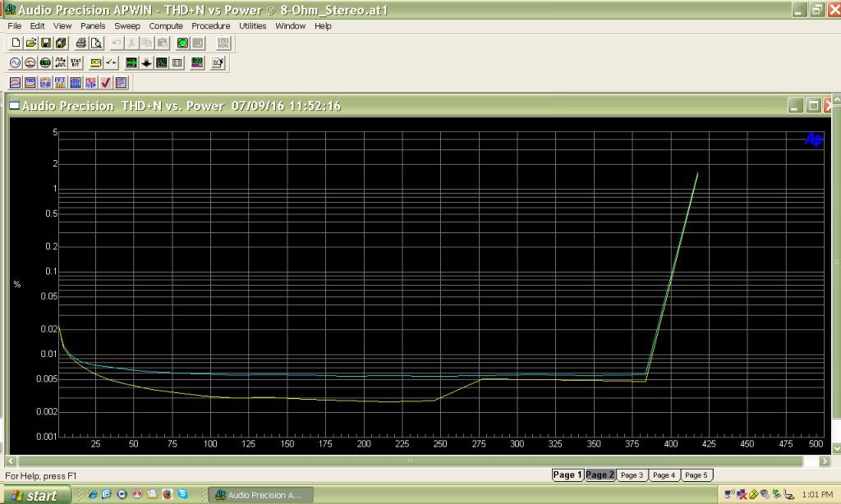Click the horizontal scrollbar thumb below graph
This screenshot has width=841, height=504.
pyautogui.click(x=411, y=460)
